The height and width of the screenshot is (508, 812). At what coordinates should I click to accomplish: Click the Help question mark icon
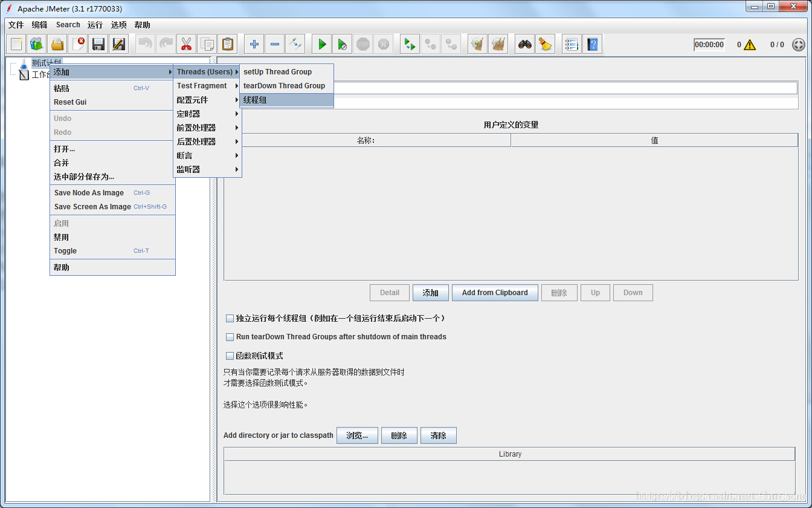592,44
